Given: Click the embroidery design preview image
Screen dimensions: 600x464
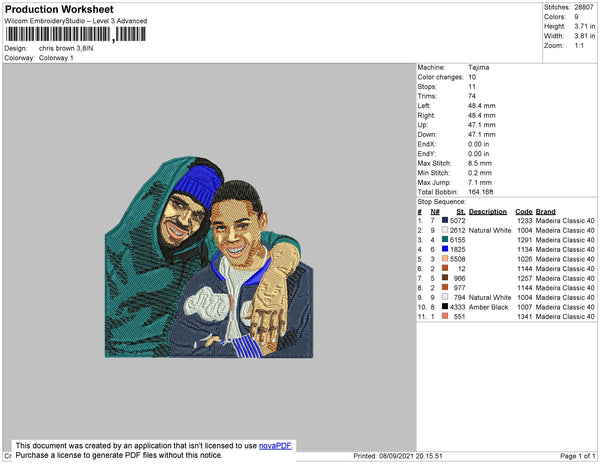Looking at the screenshot, I should click(209, 257).
